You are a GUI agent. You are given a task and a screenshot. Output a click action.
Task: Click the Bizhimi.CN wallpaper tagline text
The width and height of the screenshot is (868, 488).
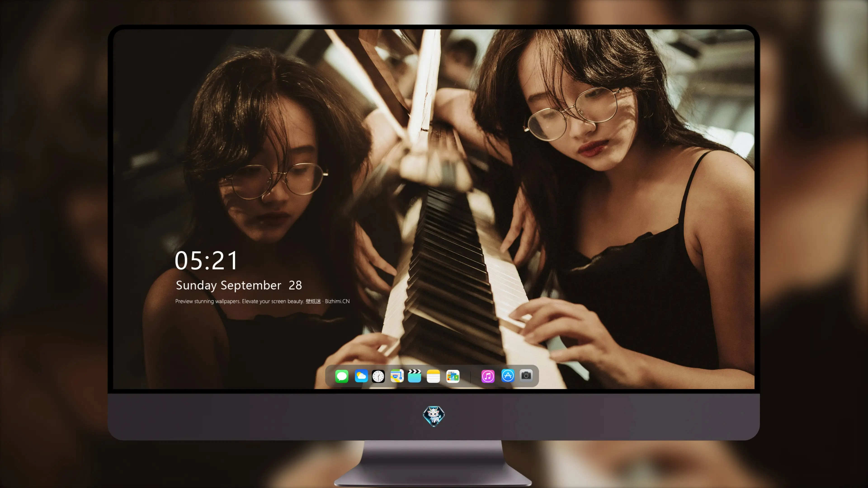262,301
